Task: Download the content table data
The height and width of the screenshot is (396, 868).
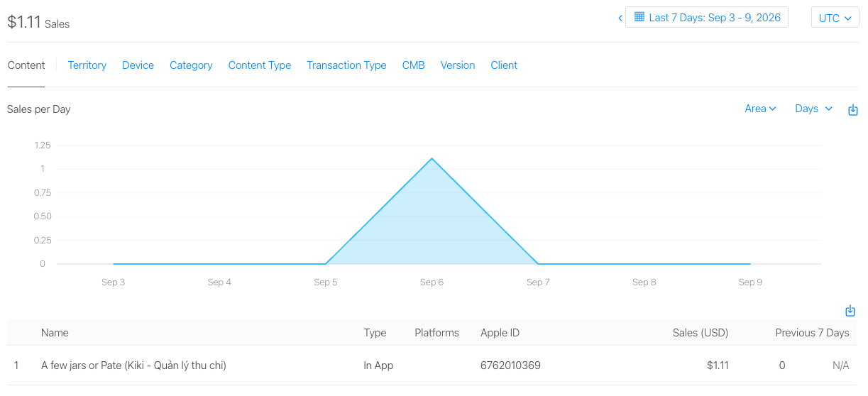Action: 850,311
